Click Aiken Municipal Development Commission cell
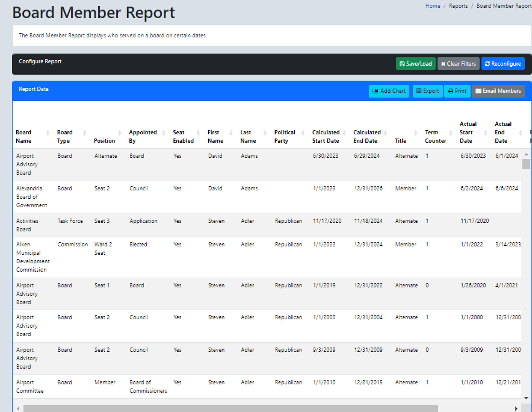The height and width of the screenshot is (412, 532). (x=33, y=257)
